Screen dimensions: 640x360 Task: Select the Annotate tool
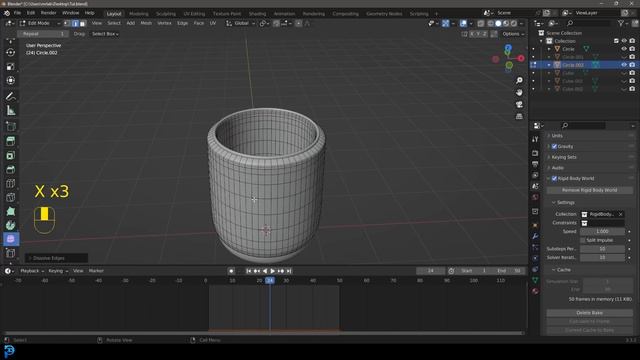coord(11,97)
